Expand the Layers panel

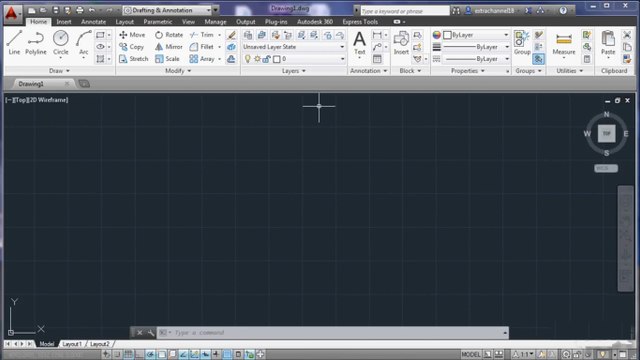click(293, 71)
